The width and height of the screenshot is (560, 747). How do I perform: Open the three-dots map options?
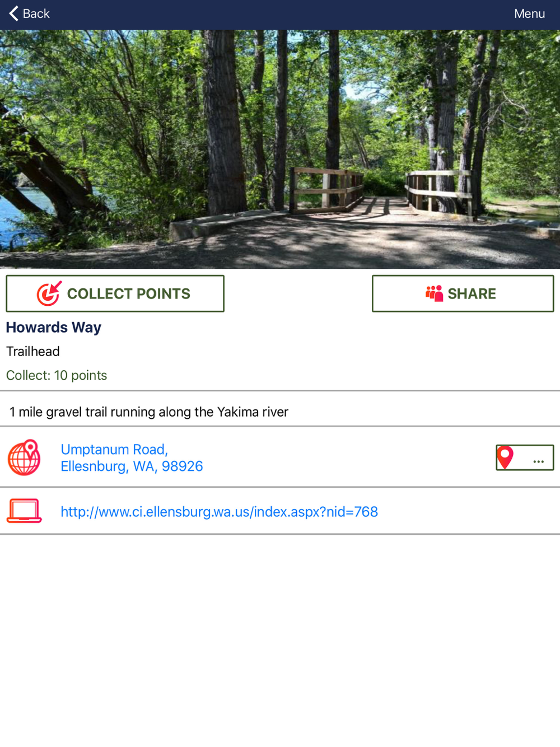point(539,461)
